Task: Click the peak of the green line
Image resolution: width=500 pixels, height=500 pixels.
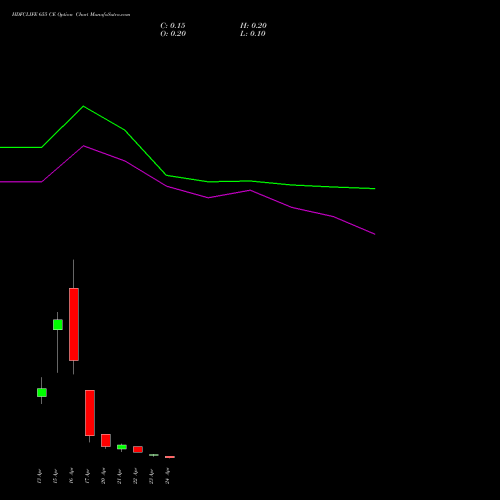Action: click(83, 106)
